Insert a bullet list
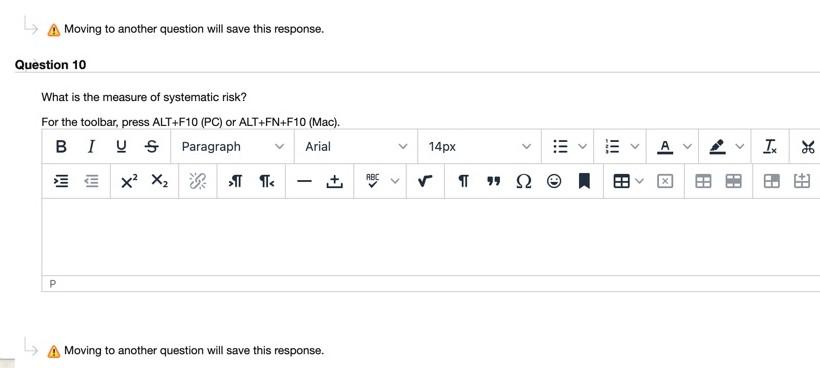 coord(561,147)
